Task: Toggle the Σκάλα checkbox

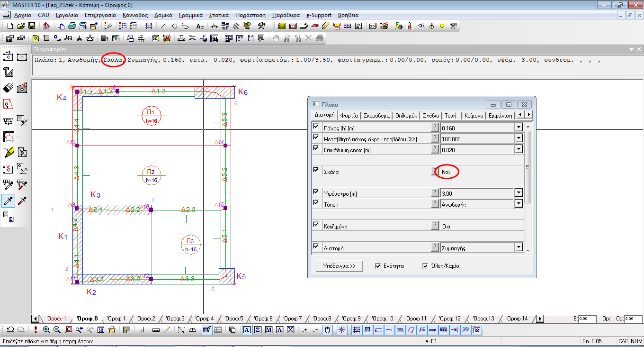Action: pyautogui.click(x=316, y=171)
